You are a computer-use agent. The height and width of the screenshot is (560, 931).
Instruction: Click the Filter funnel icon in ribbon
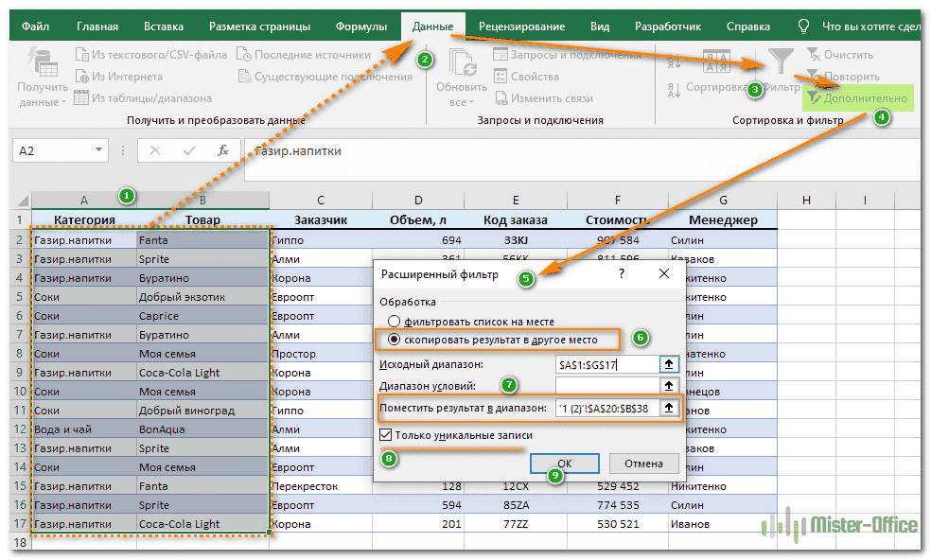click(x=781, y=61)
